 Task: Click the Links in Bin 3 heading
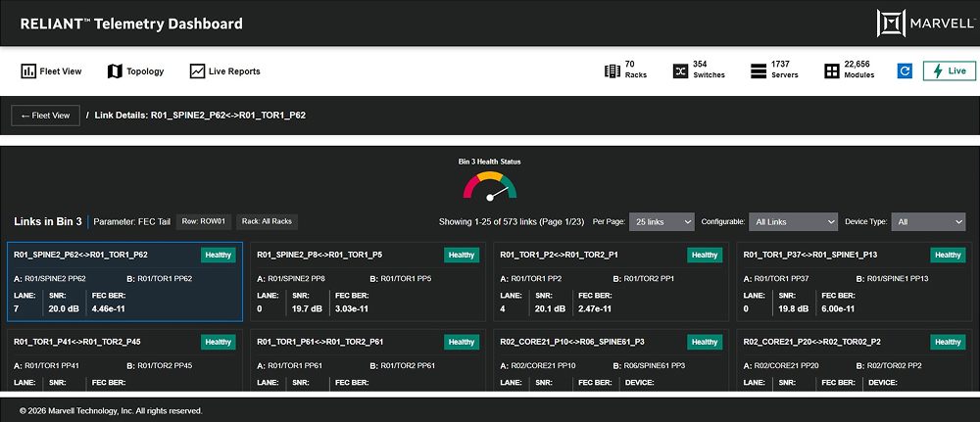pos(48,221)
